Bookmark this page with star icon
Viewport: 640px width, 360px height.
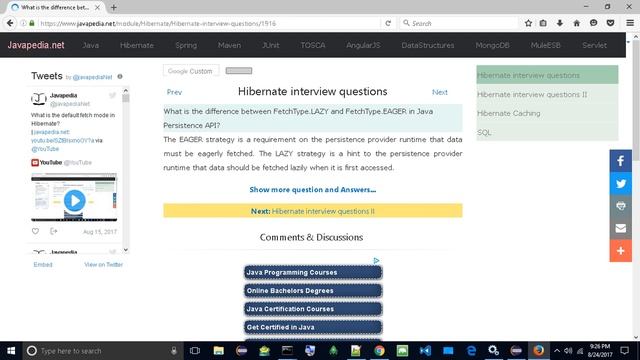tap(528, 23)
